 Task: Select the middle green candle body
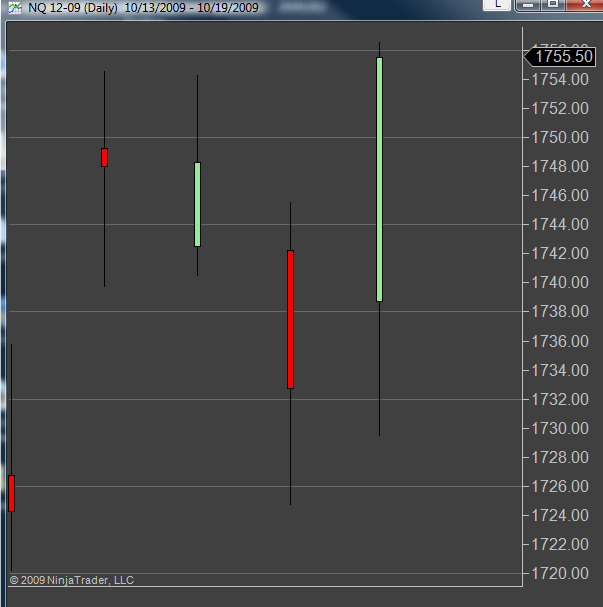click(197, 204)
